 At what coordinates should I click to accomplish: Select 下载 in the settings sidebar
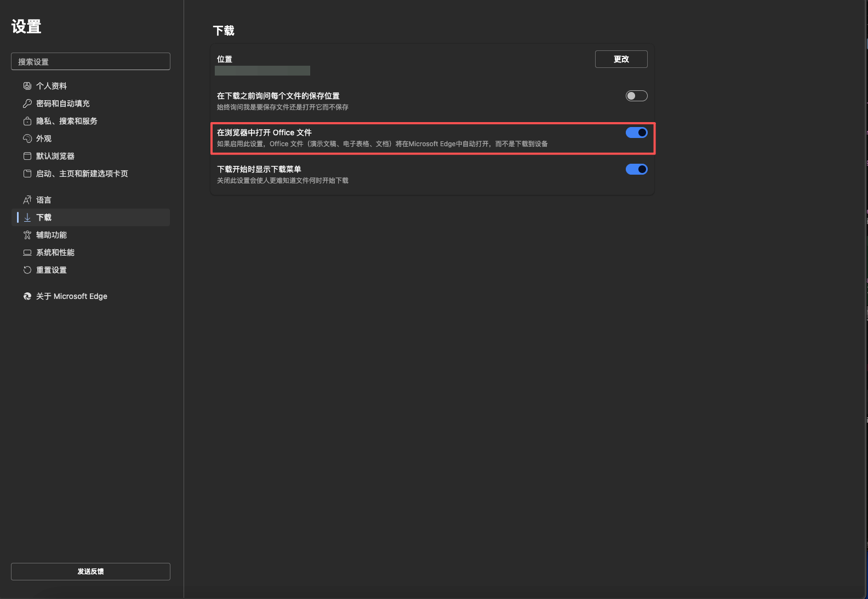tap(44, 217)
